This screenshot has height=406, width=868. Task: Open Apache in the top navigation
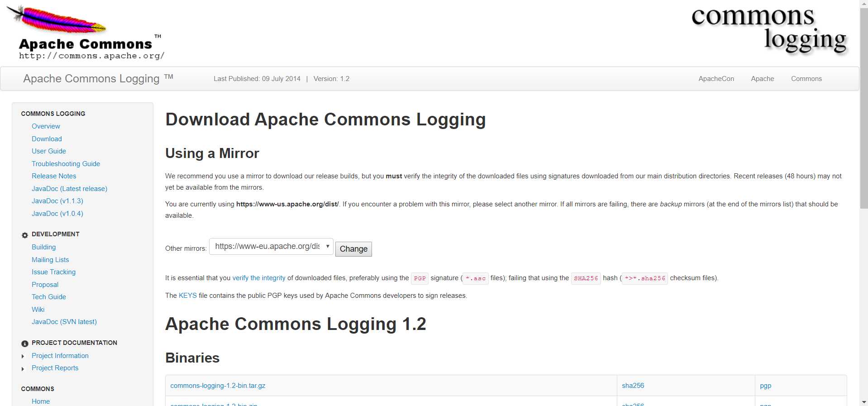click(x=763, y=79)
